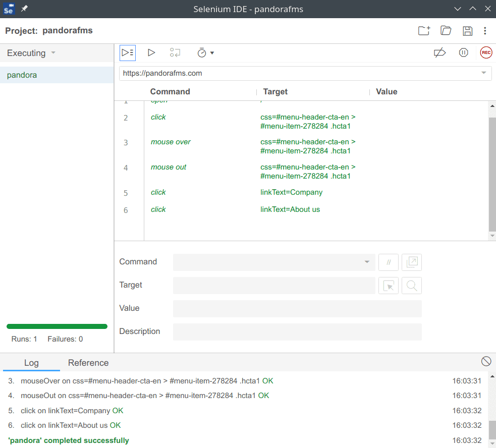Disable breakpoints toggle icon
This screenshot has width=496, height=448.
coord(439,53)
